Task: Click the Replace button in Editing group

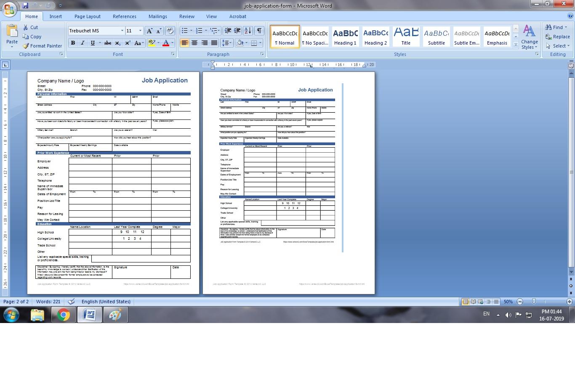Action: point(556,37)
